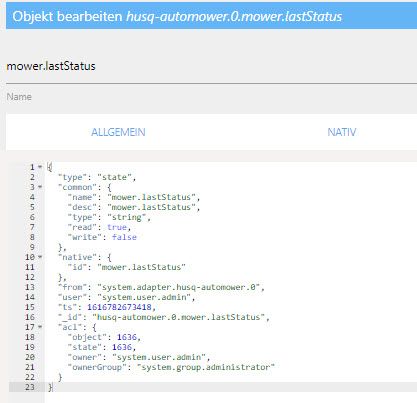Switch to the ALLGEMEIN tab

[118, 132]
